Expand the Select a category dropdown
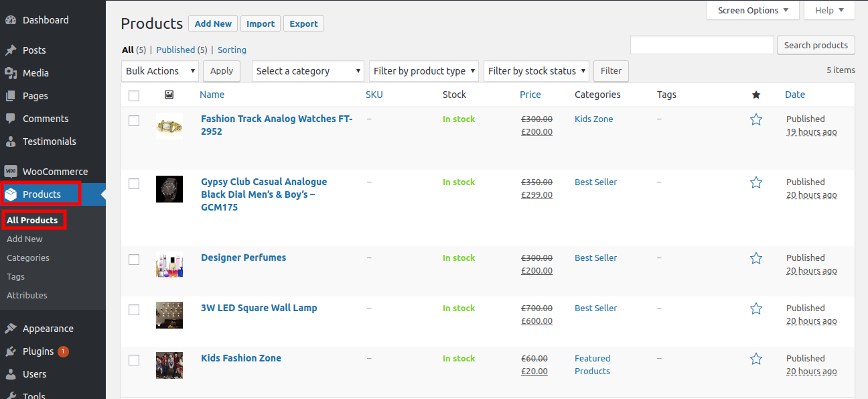The height and width of the screenshot is (399, 868). [x=307, y=71]
